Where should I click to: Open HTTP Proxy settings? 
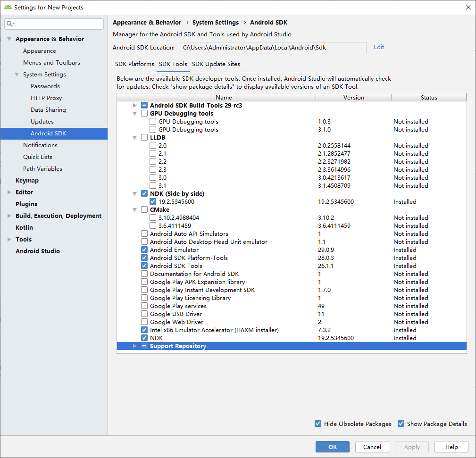(x=46, y=98)
